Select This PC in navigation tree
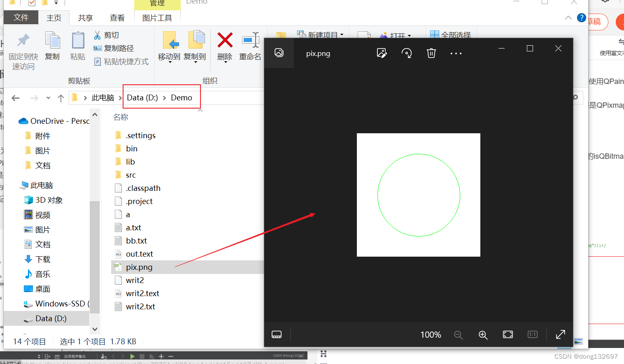624x364 pixels. 36,185
